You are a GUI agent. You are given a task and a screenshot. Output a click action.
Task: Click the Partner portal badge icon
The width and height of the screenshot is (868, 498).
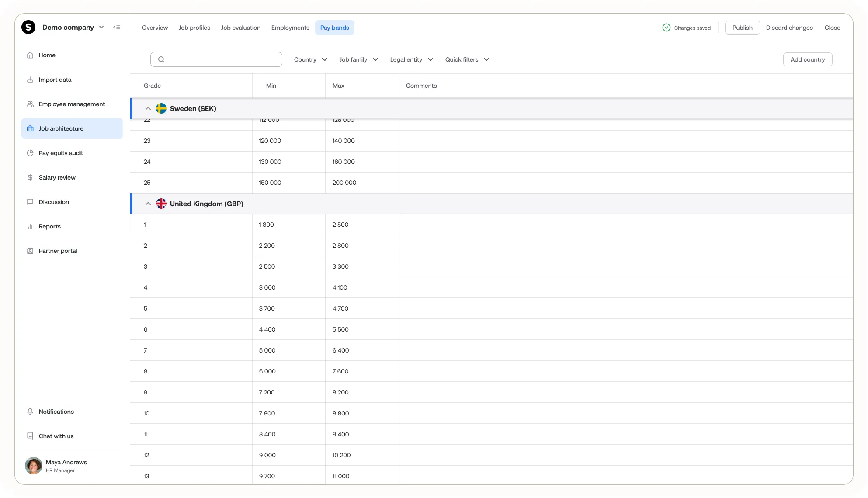[x=30, y=251]
